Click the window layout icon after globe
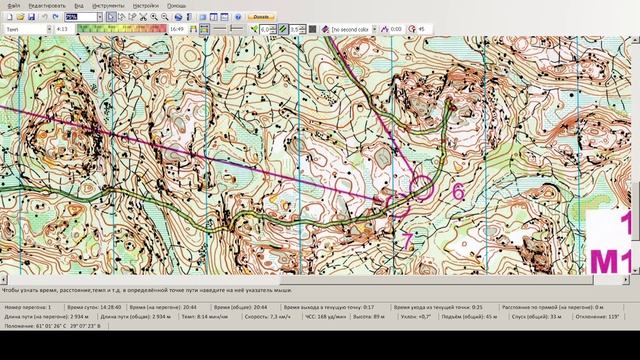640x360 pixels. 202,17
